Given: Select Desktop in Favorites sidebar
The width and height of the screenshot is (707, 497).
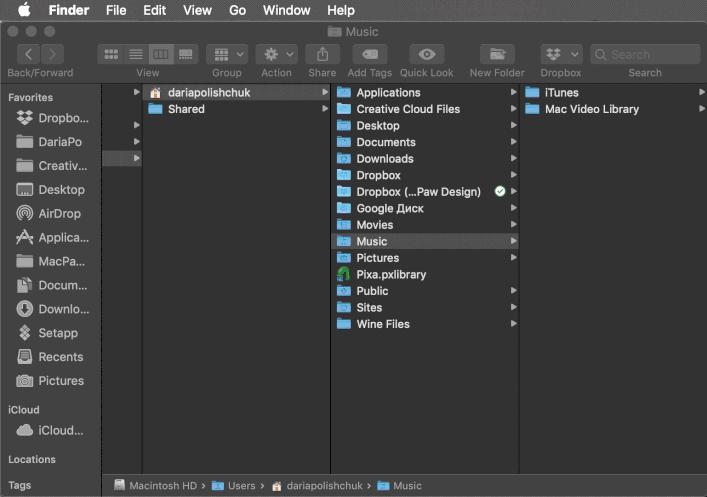Looking at the screenshot, I should (x=50, y=190).
